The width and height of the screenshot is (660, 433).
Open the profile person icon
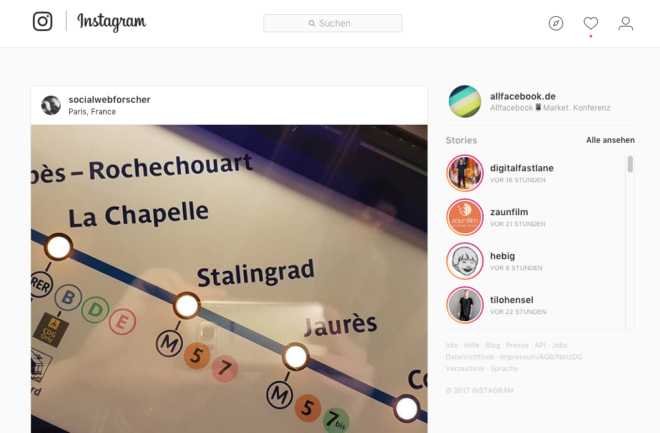(x=625, y=23)
